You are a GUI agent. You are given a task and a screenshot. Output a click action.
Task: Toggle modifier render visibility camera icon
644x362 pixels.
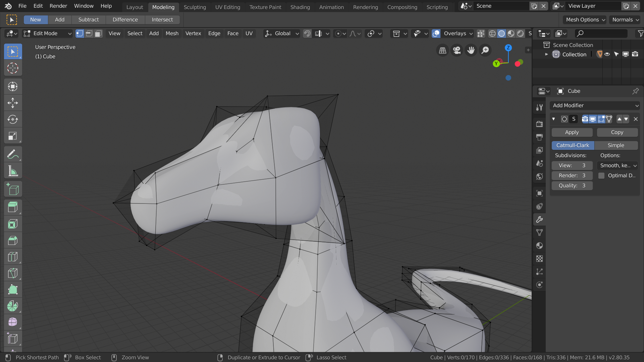click(585, 119)
